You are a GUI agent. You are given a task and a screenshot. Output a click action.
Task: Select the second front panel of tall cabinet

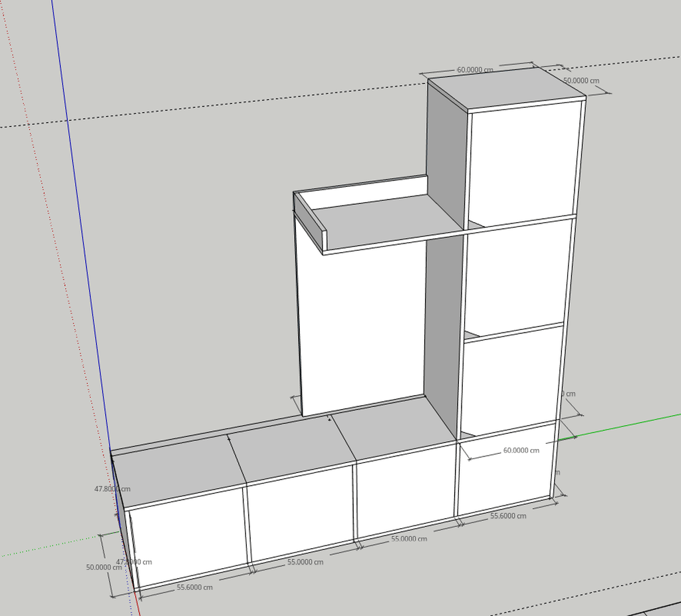coord(517,274)
